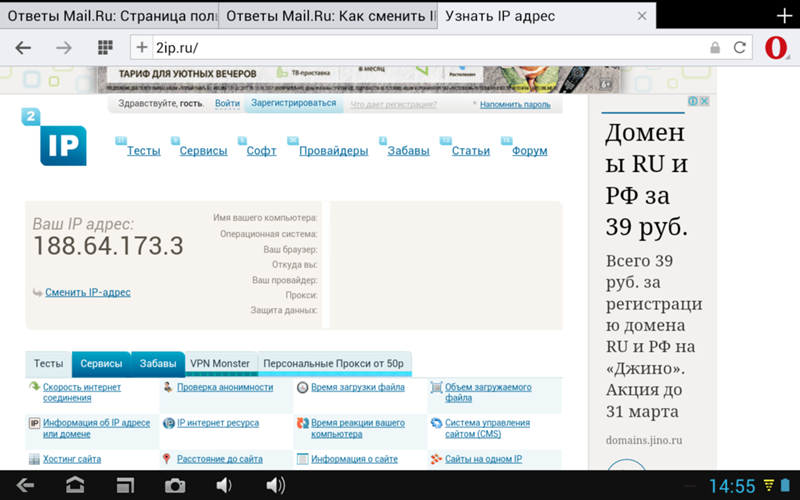Select the IP address 188.64.173.3 text

coord(108,246)
